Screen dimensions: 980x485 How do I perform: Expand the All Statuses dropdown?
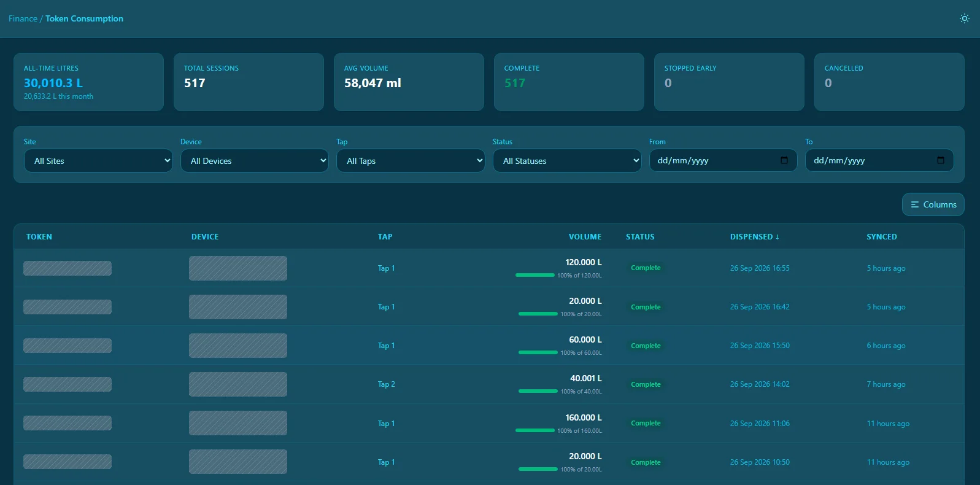(x=567, y=161)
